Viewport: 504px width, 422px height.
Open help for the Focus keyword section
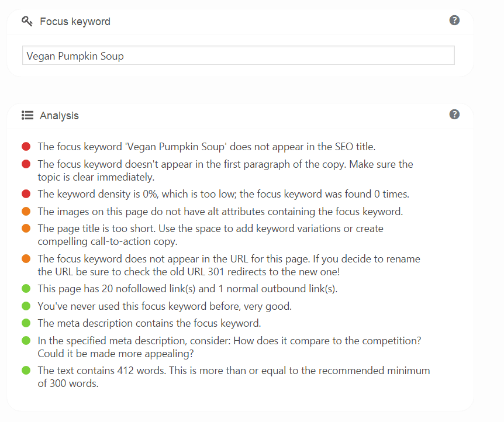coord(454,20)
